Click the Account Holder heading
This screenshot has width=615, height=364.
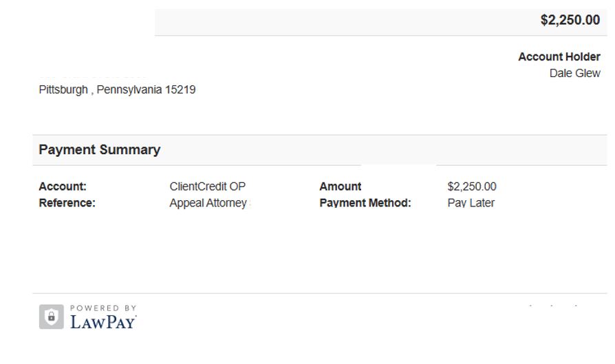(559, 56)
